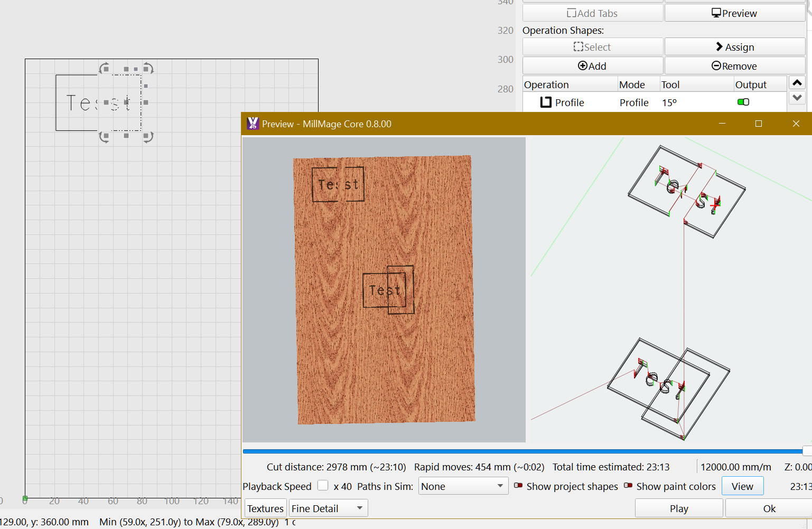
Task: Click Add with the plus circle icon
Action: 592,66
